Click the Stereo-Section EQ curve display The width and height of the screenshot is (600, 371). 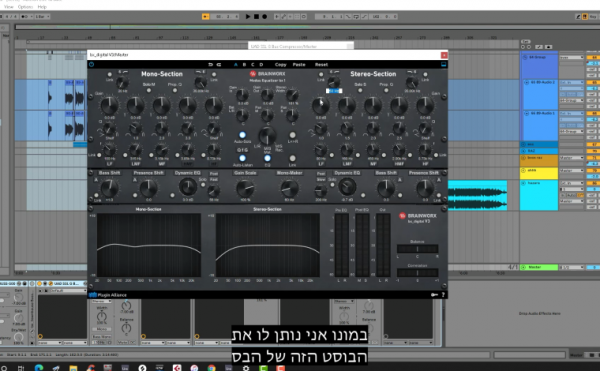[x=267, y=245]
